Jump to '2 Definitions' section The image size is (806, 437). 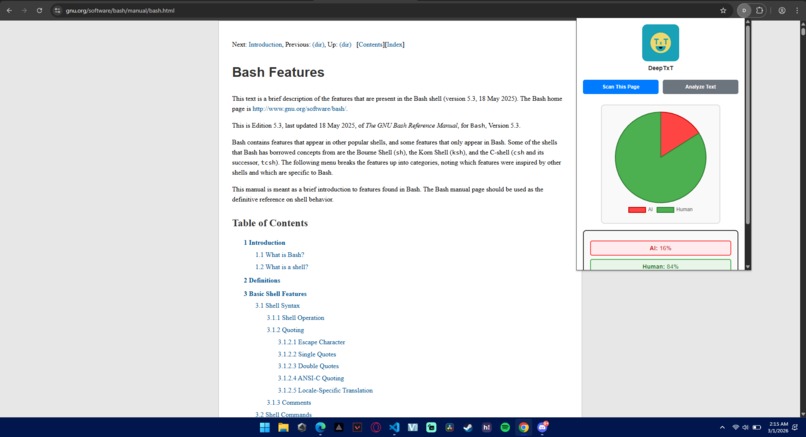pyautogui.click(x=262, y=281)
